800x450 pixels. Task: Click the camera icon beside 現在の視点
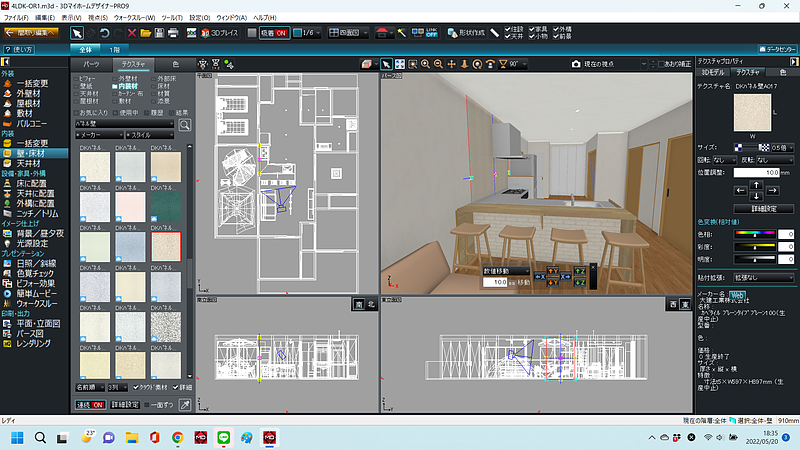577,64
